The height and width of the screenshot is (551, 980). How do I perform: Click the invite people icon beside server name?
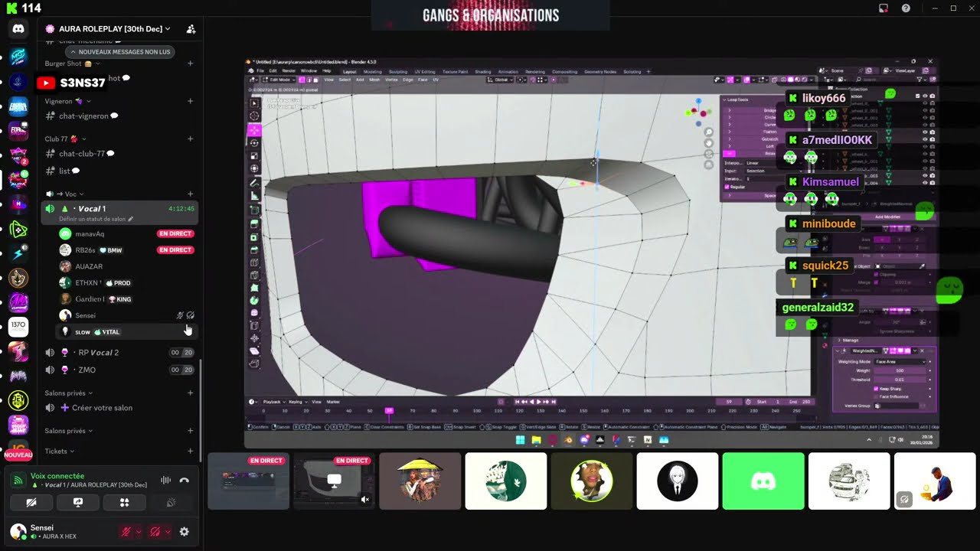point(191,29)
